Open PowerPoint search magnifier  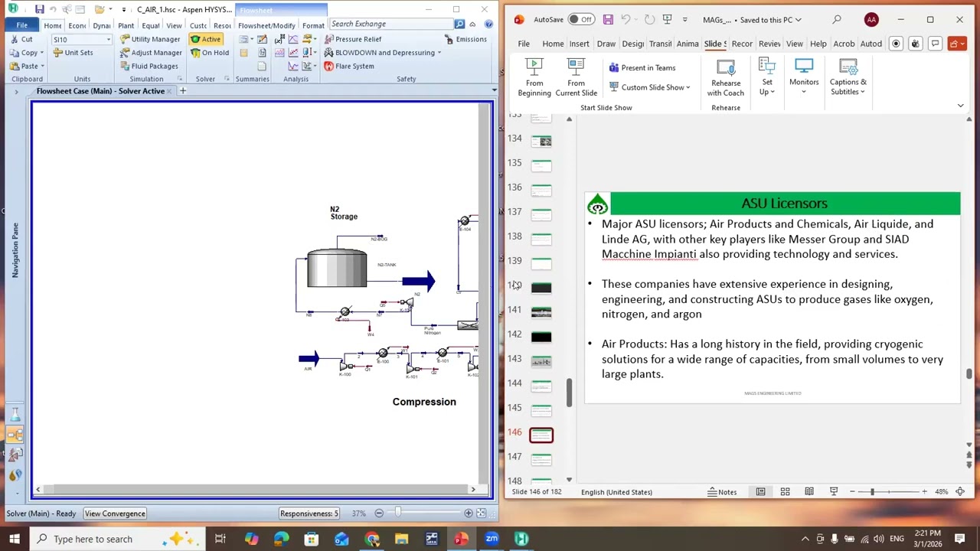[x=837, y=19]
